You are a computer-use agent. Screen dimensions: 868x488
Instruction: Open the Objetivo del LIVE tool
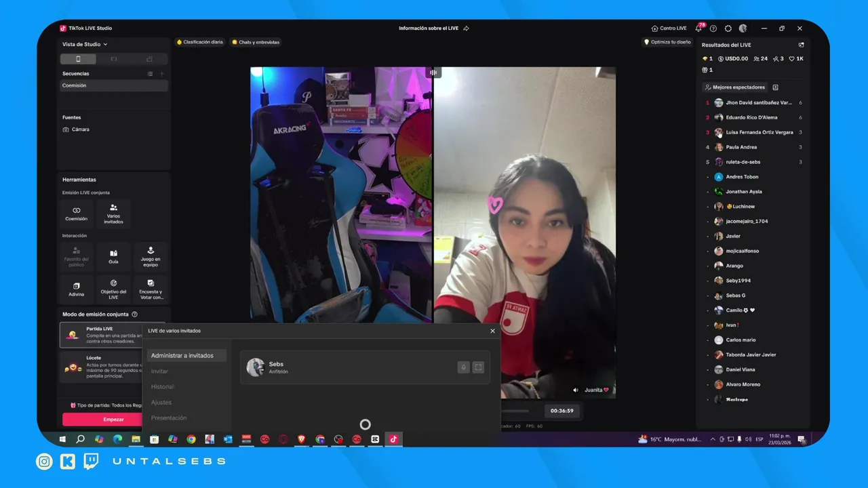tap(113, 289)
